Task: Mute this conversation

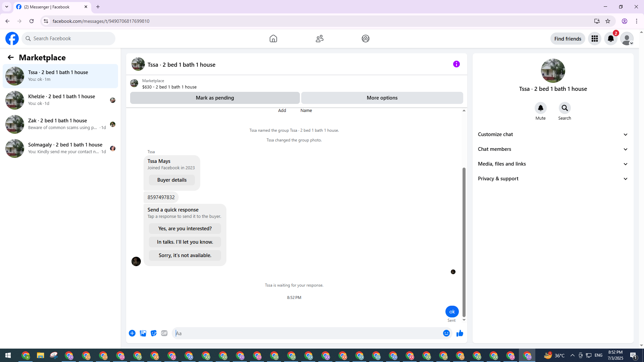Action: [540, 108]
